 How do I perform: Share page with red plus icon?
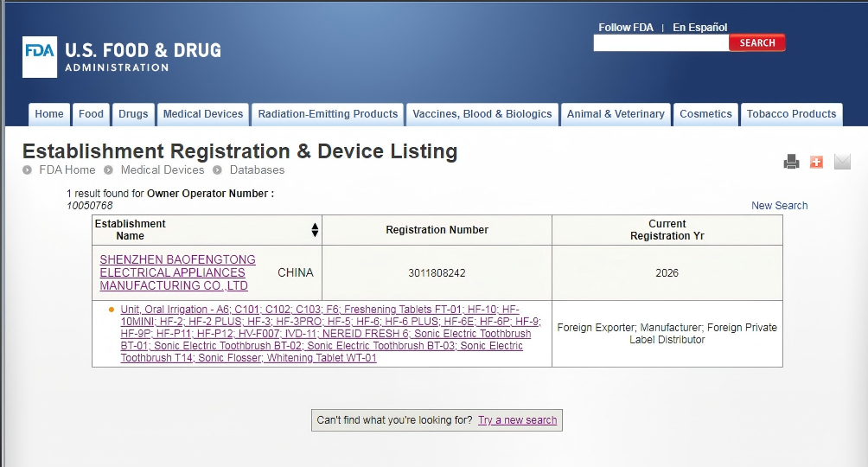816,162
